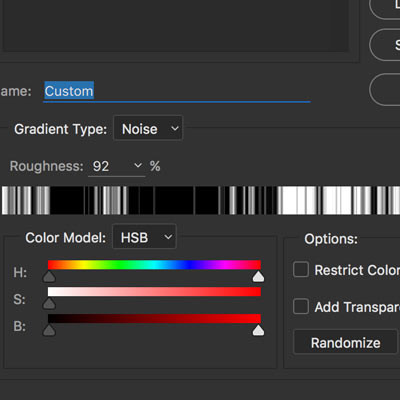Image resolution: width=400 pixels, height=400 pixels.
Task: Click the noise gradient preview bar
Action: (x=201, y=200)
